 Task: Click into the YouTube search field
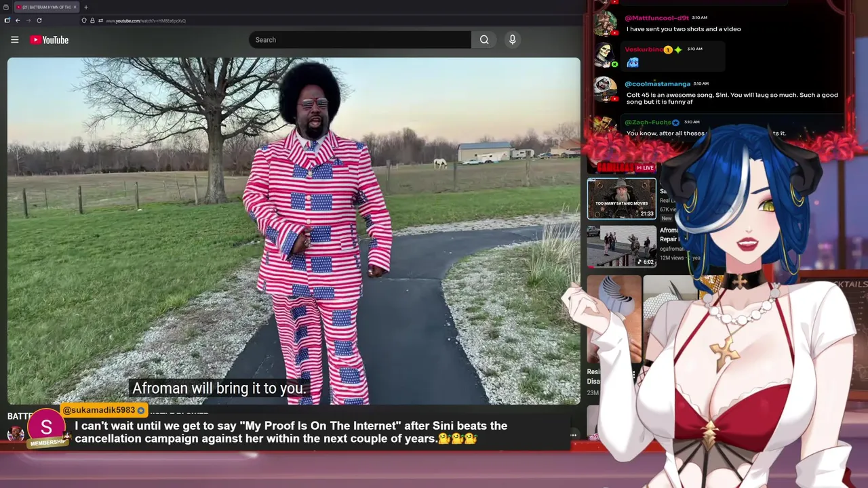[x=360, y=40]
